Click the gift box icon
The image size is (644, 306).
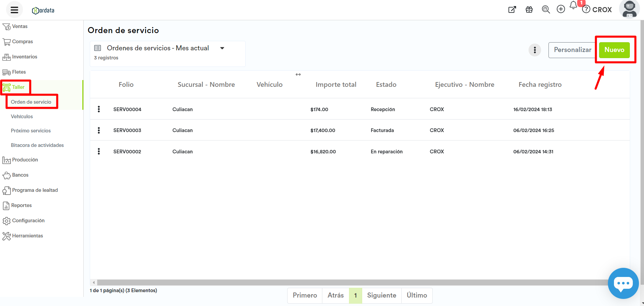tap(529, 9)
